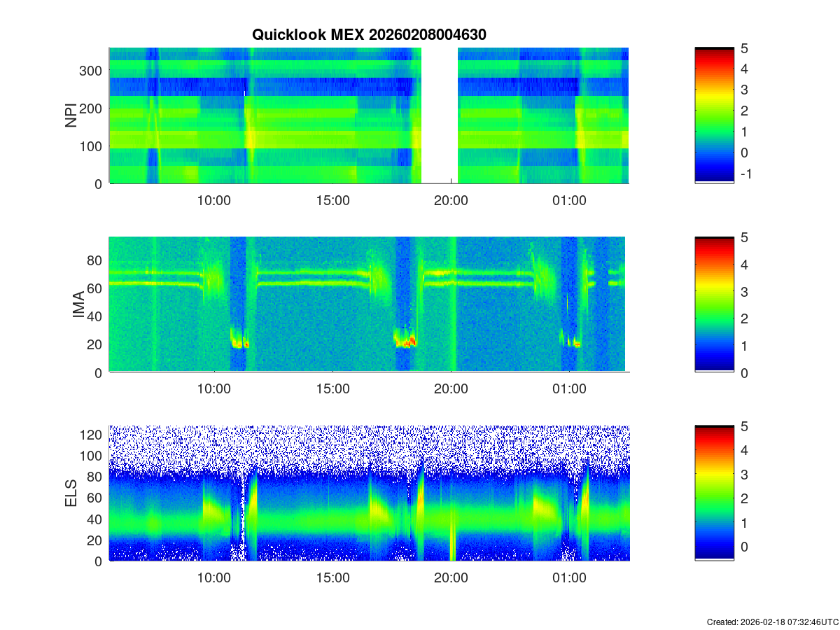The height and width of the screenshot is (630, 840).
Task: Click the -1 label on NPI colorbar
Action: (x=747, y=174)
